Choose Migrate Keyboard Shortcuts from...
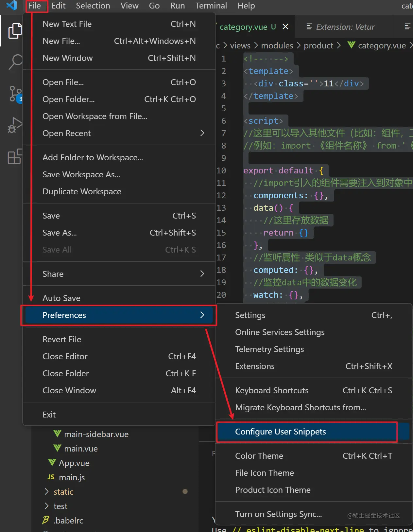This screenshot has width=413, height=532. 314,407
